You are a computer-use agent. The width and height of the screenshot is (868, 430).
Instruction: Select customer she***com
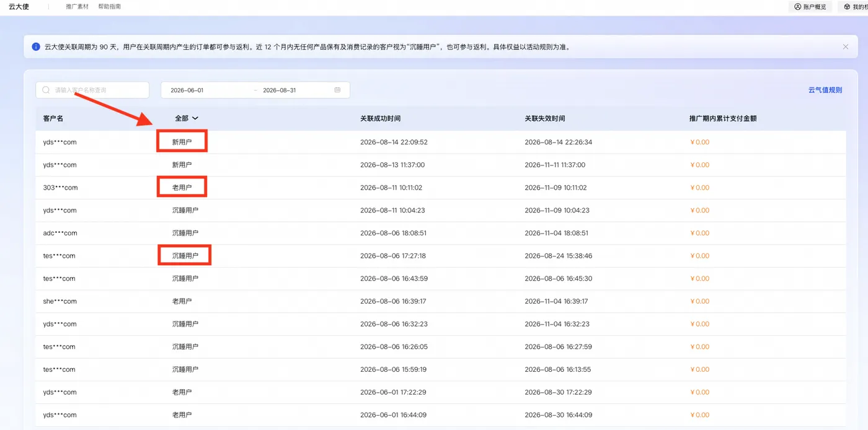coord(60,301)
